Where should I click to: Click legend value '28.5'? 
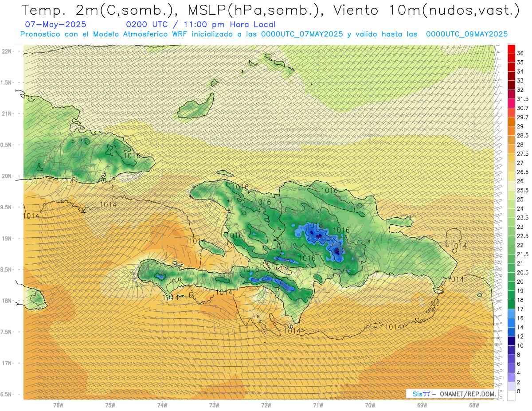pos(523,135)
